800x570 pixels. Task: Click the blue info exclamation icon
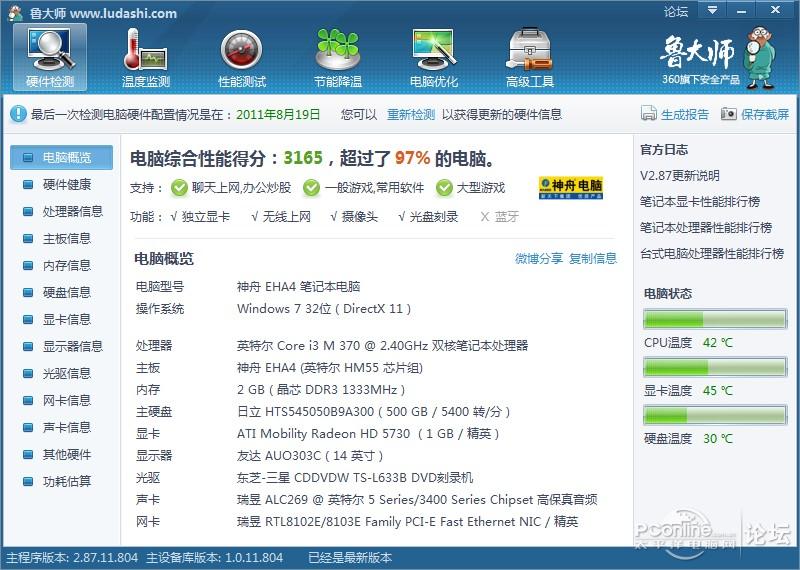tap(18, 114)
